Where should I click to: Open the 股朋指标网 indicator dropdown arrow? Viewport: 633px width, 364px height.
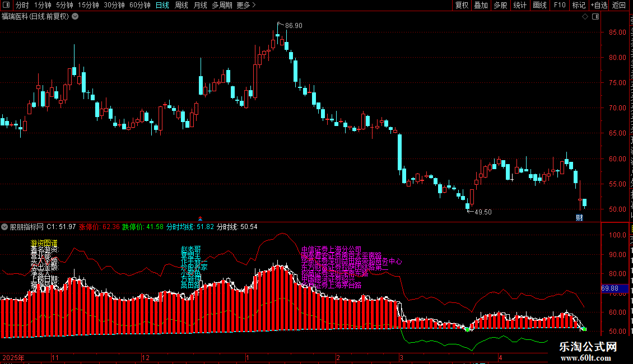[x=4, y=227]
